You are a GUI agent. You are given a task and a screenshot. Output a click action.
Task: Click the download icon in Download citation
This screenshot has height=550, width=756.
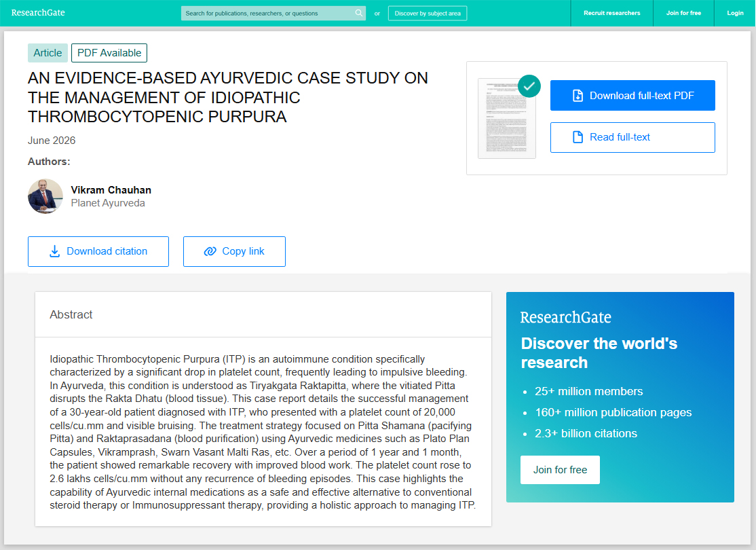click(x=55, y=251)
